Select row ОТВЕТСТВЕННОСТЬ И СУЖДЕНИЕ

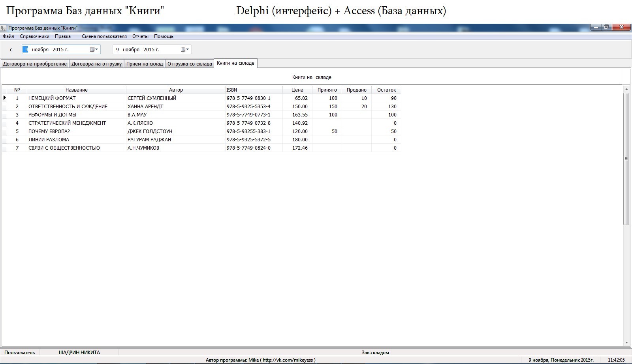(x=201, y=106)
